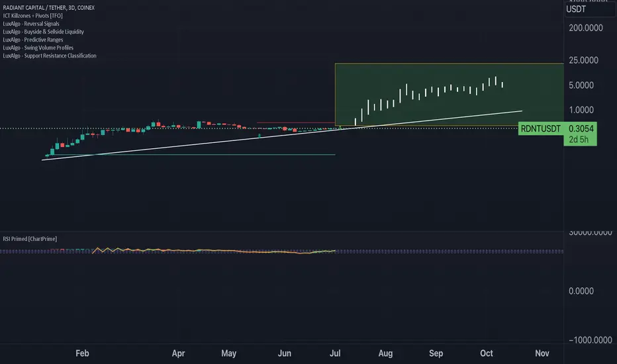Click the orange RSI Primed line
Image resolution: width=617 pixels, height=364 pixels.
(214, 251)
